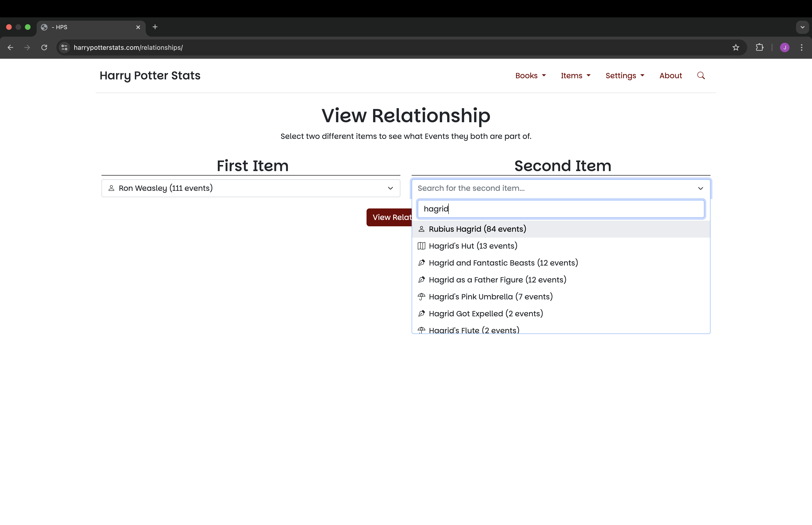This screenshot has width=812, height=525.
Task: Click the reload page icon
Action: (44, 47)
